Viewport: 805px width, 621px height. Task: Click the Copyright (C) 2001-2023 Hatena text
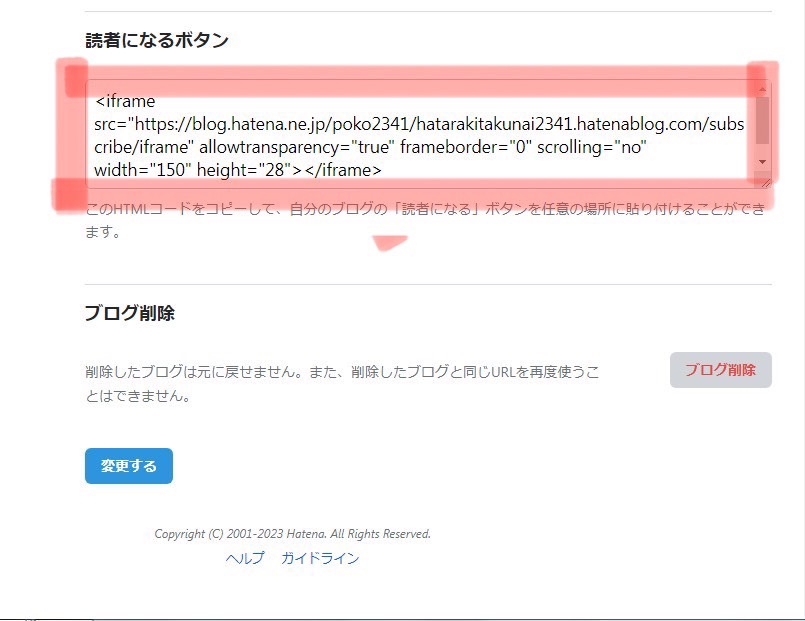coord(292,534)
